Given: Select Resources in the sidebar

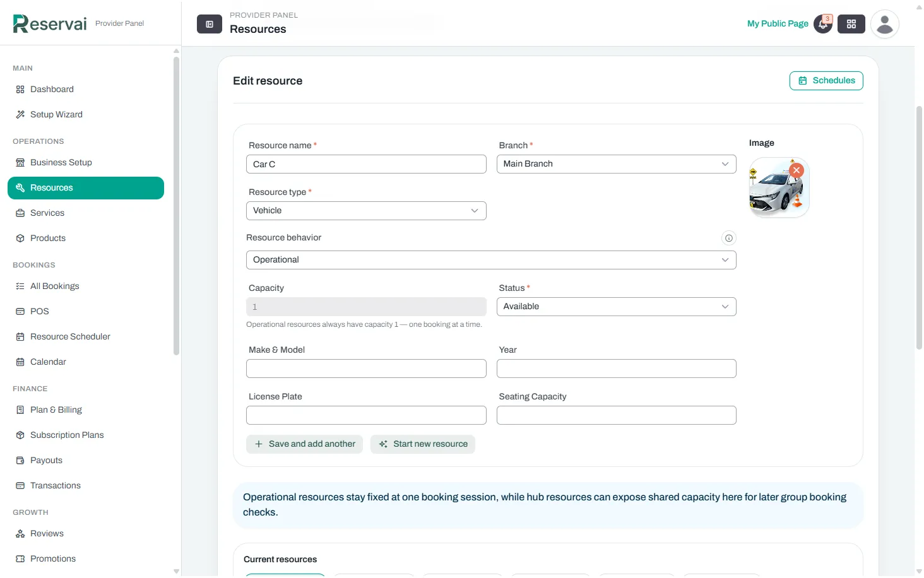Looking at the screenshot, I should pyautogui.click(x=86, y=188).
